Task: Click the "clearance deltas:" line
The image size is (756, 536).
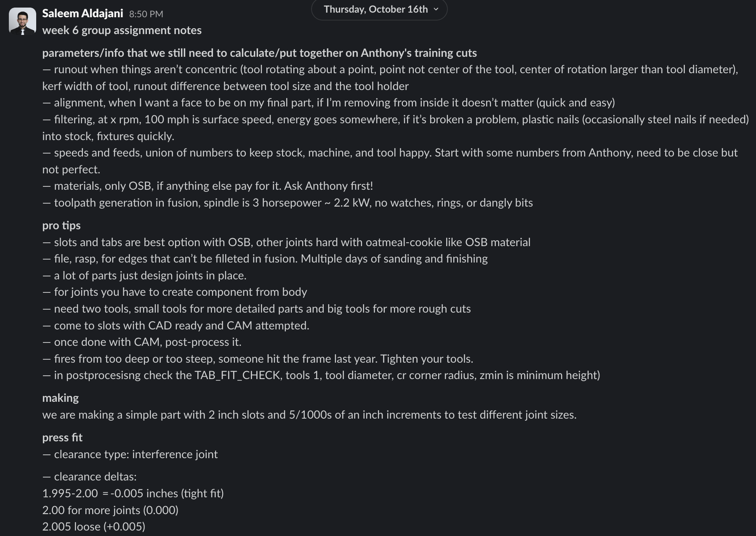Action: point(95,477)
